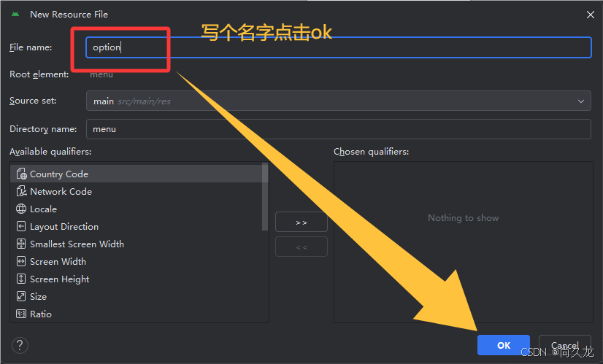The width and height of the screenshot is (603, 364).
Task: Select Ratio qualifier row
Action: [136, 314]
